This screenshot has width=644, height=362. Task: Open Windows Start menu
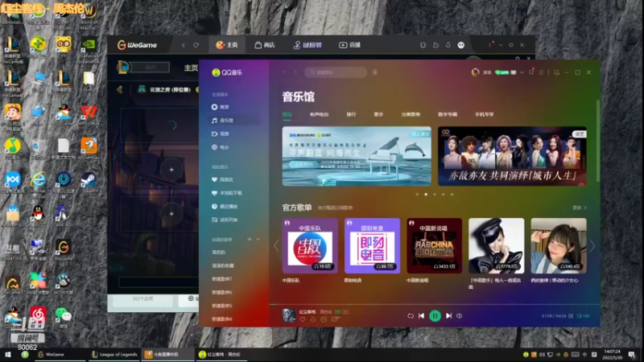tap(7, 354)
